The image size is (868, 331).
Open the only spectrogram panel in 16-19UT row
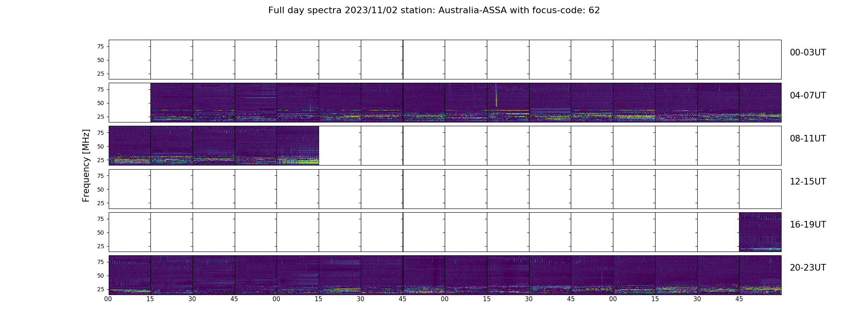760,232
